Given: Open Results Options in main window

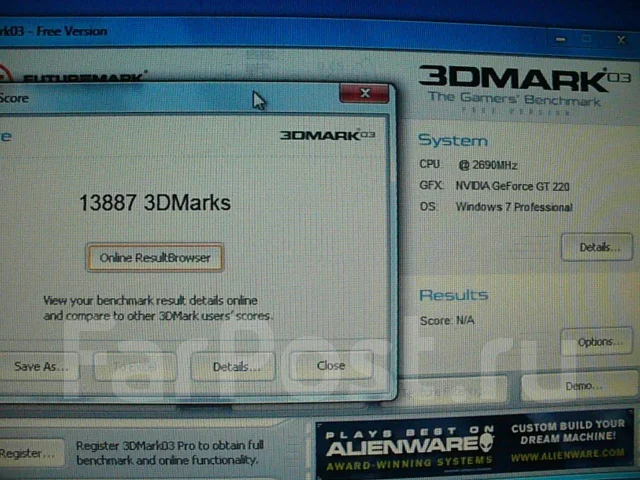Looking at the screenshot, I should [x=598, y=341].
